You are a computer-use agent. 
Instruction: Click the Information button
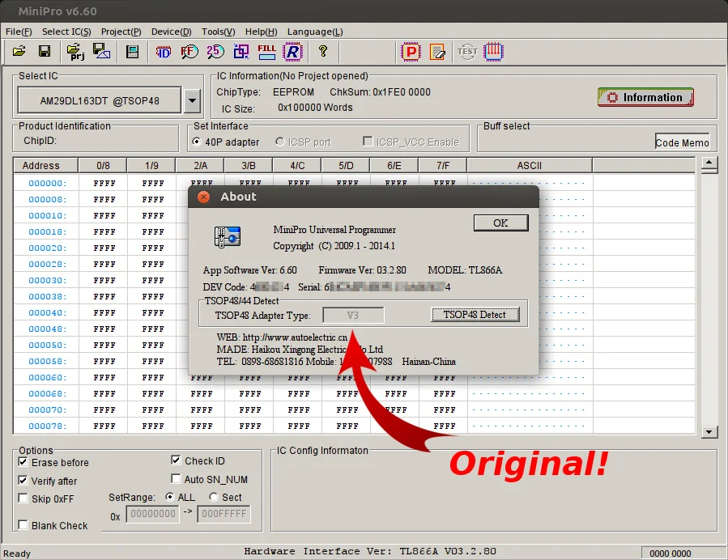point(646,97)
